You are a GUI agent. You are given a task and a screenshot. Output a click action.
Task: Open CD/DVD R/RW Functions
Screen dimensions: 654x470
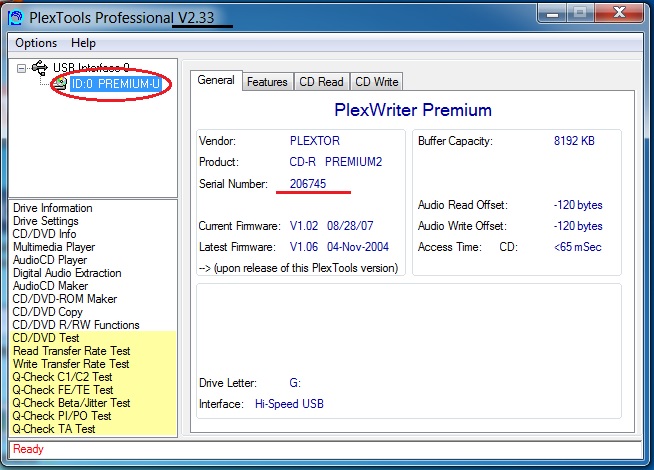click(76, 325)
